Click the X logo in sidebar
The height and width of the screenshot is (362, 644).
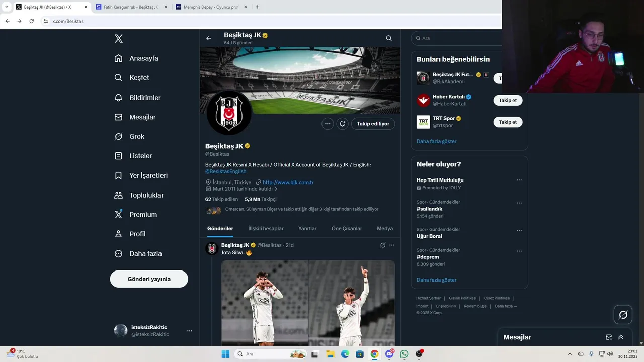(119, 39)
